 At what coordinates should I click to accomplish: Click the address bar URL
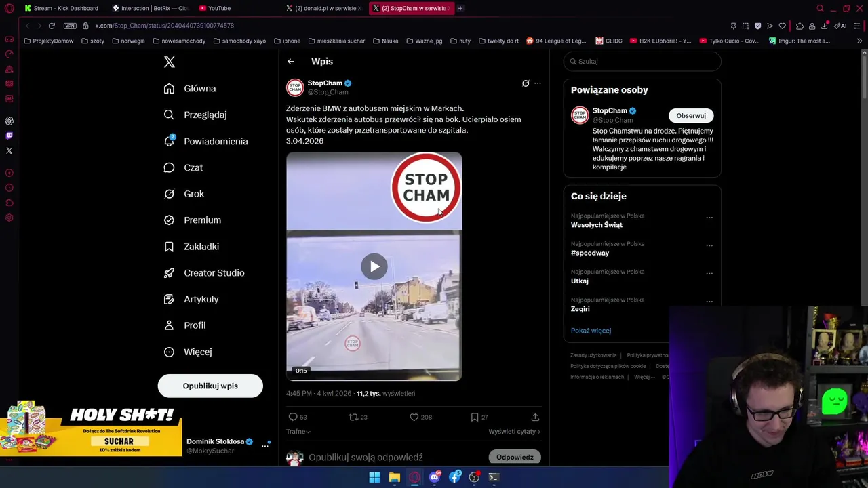(x=164, y=26)
